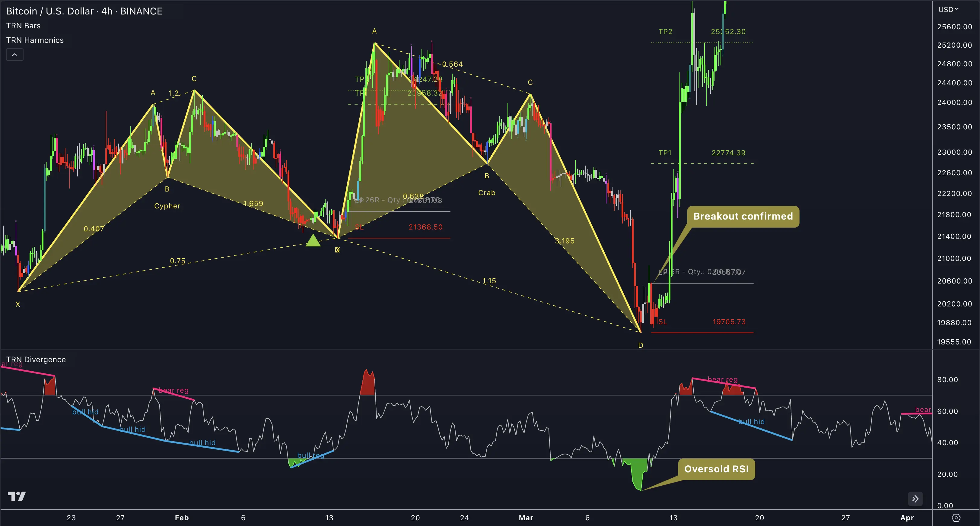Image resolution: width=980 pixels, height=526 pixels.
Task: Select the TRN Bars indicator in the legend
Action: (23, 25)
